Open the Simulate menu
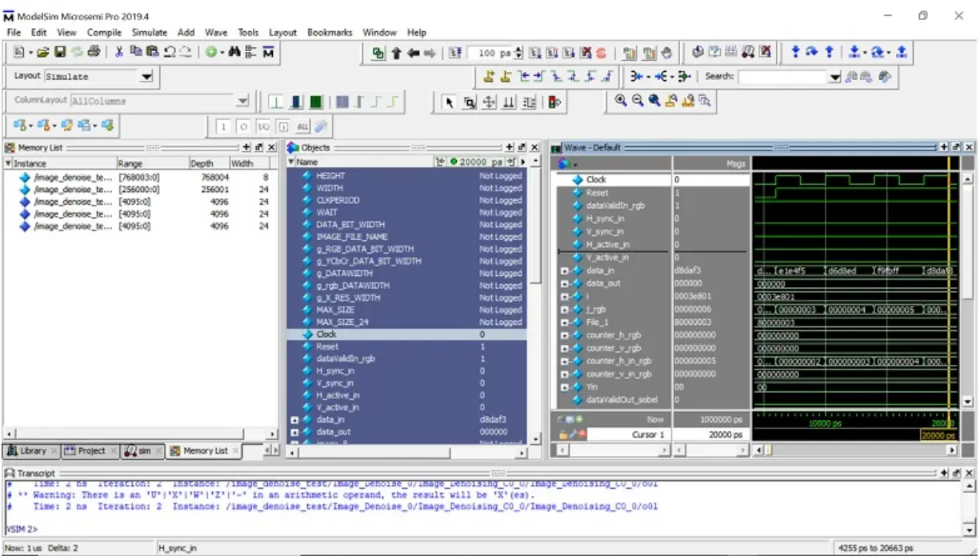 (x=149, y=33)
